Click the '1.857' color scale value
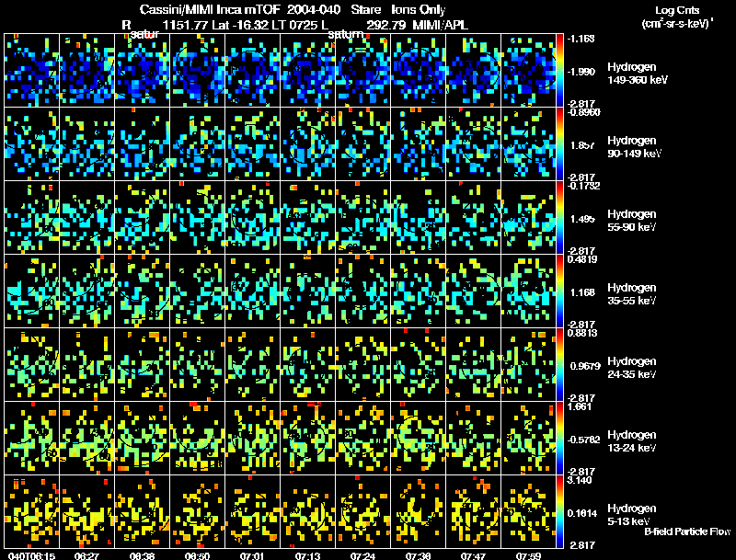The height and width of the screenshot is (560, 736). coord(582,145)
